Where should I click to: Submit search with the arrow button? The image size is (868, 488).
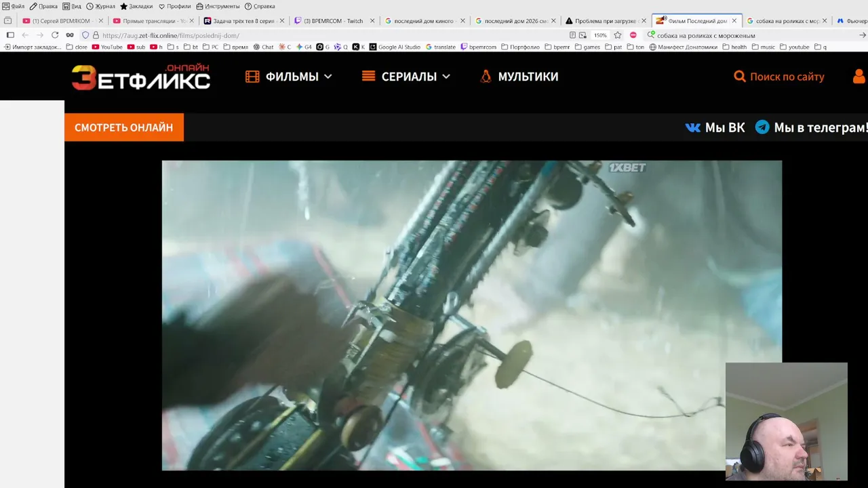(863, 35)
